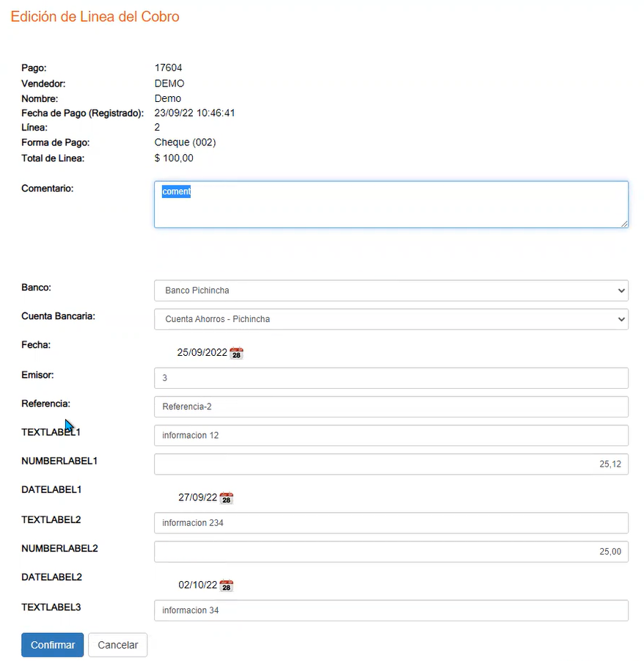The height and width of the screenshot is (661, 644).
Task: Click the Confirmar button
Action: pyautogui.click(x=53, y=645)
